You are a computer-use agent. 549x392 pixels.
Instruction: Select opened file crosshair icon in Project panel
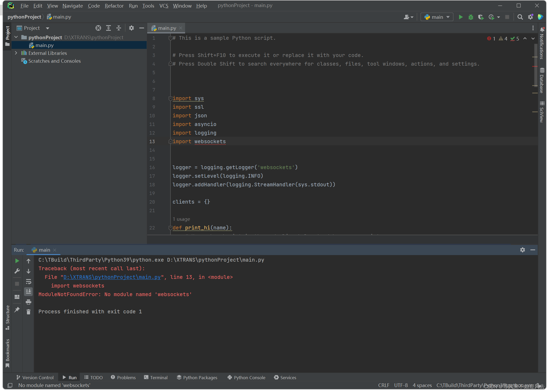click(x=98, y=28)
